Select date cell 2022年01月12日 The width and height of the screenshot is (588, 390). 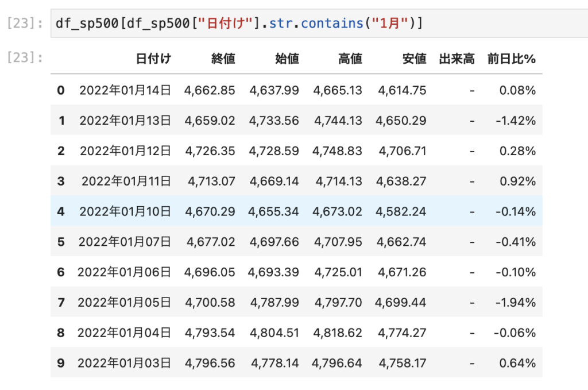point(126,151)
